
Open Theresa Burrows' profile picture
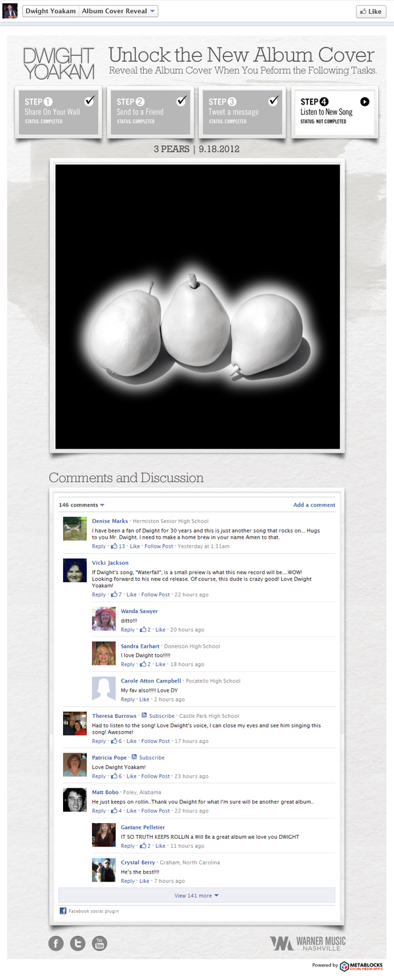pyautogui.click(x=74, y=723)
